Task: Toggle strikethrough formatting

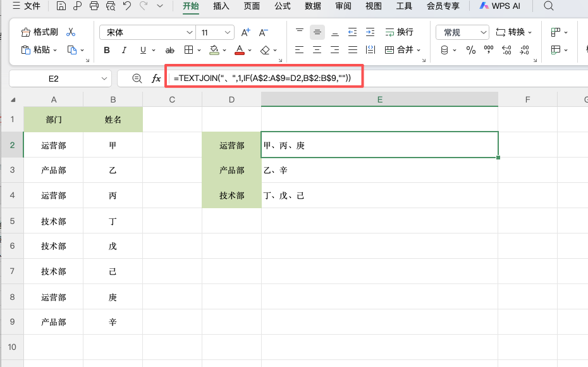Action: click(x=170, y=50)
